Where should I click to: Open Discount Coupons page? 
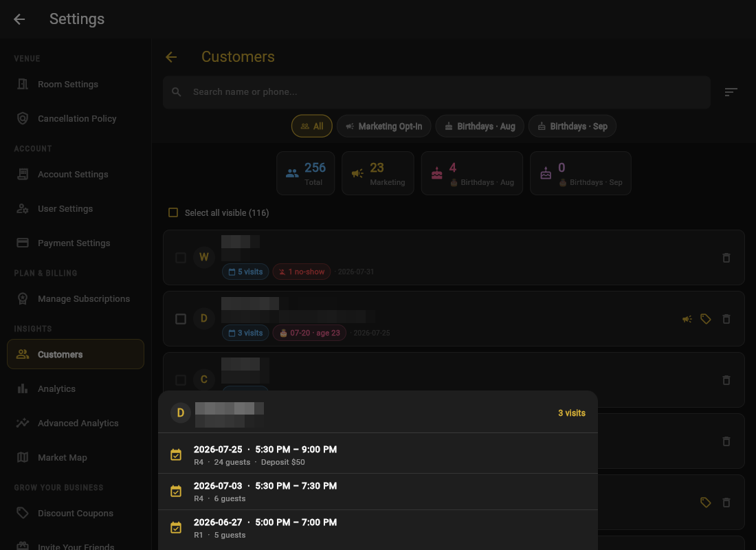pyautogui.click(x=76, y=513)
